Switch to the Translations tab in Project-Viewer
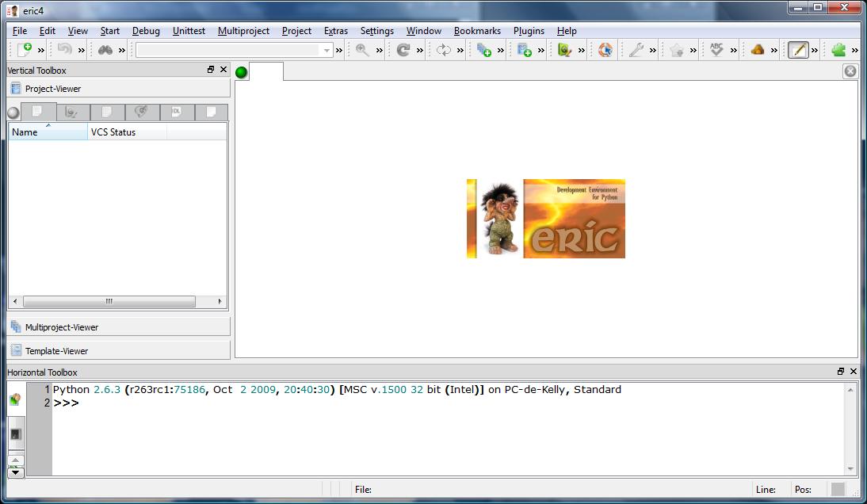 point(142,113)
